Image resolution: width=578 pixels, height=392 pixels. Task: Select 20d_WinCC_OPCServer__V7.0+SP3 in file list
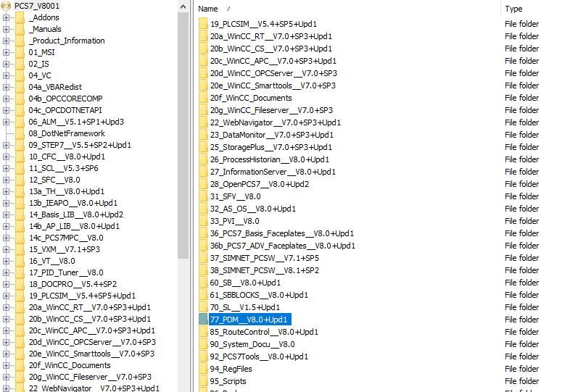point(273,73)
